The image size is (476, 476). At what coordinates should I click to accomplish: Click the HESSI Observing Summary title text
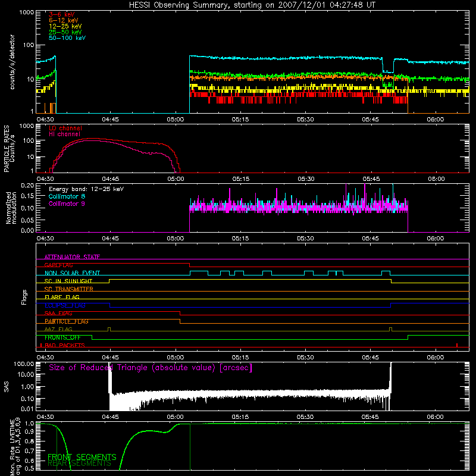coord(252,5)
